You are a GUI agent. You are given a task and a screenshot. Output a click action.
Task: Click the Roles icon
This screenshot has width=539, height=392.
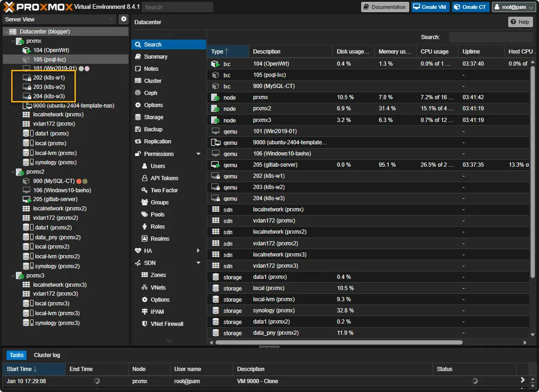tap(145, 227)
